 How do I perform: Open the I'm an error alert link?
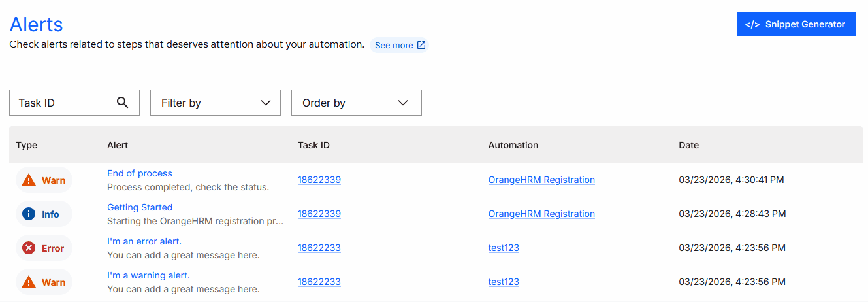point(144,241)
